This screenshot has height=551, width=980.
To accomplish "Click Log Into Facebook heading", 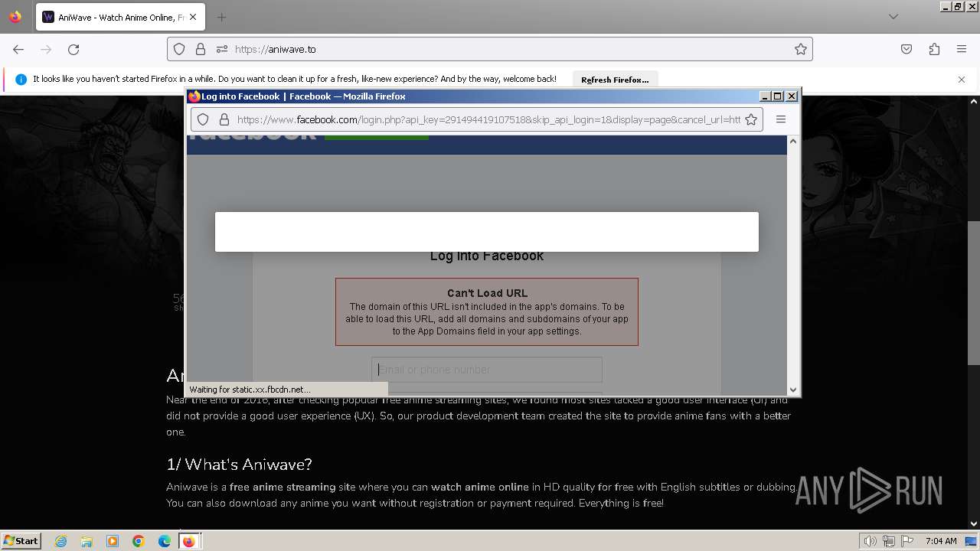I will click(x=487, y=256).
